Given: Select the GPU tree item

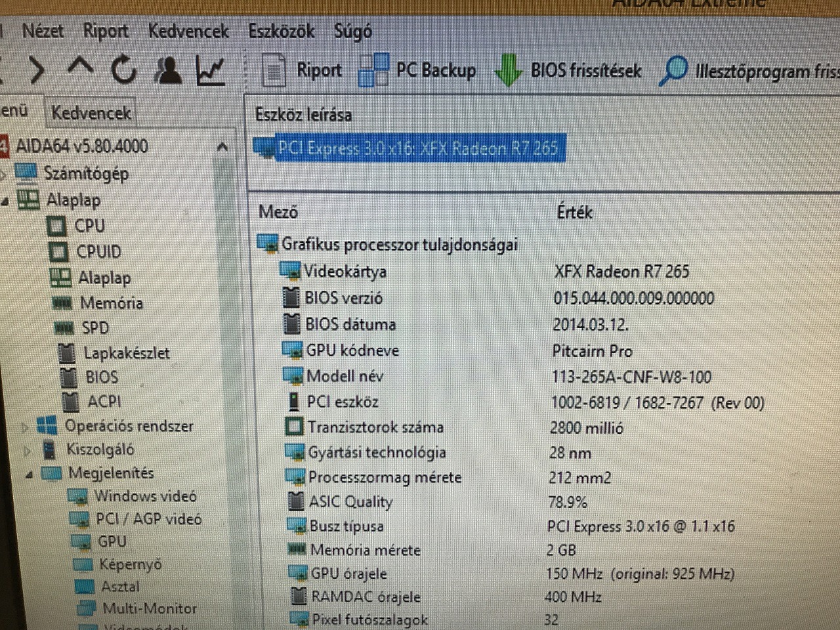Looking at the screenshot, I should [x=112, y=541].
